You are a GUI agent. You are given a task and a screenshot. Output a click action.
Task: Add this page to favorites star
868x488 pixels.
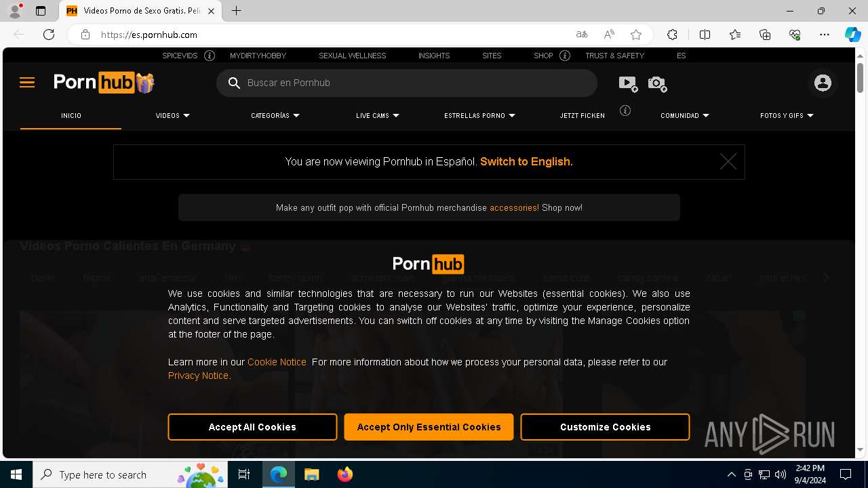(635, 35)
